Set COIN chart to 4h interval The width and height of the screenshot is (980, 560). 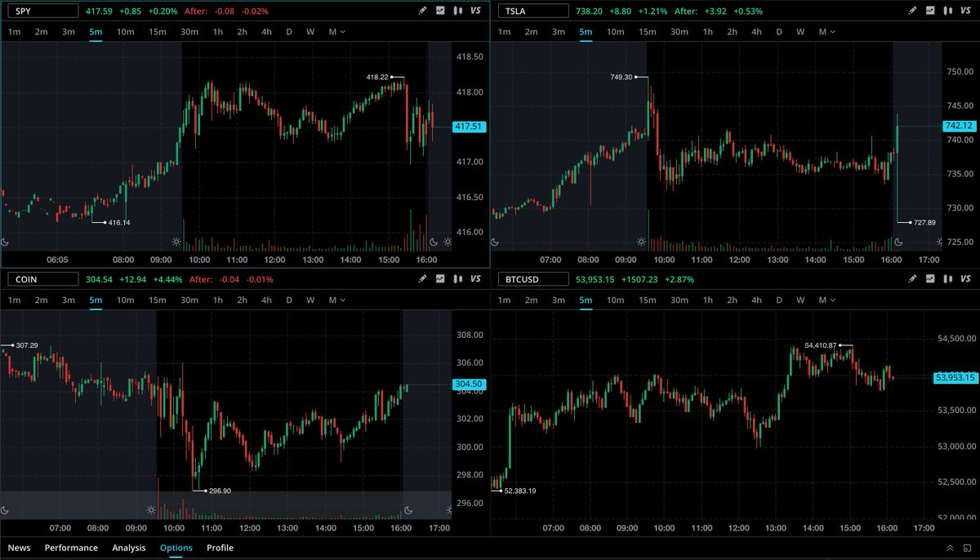[x=266, y=300]
